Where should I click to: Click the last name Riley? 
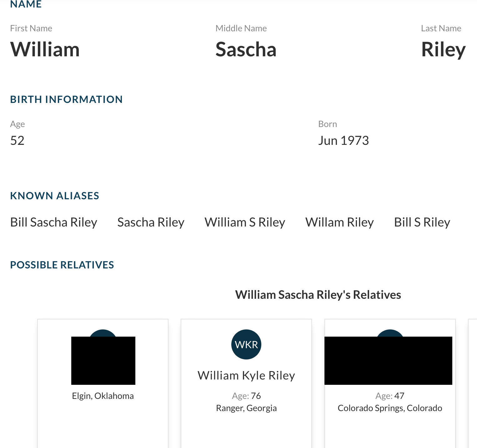[x=443, y=49]
